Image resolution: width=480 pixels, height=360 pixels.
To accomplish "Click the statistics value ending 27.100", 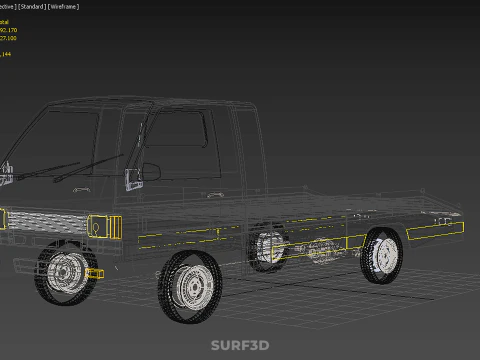I will coord(8,38).
